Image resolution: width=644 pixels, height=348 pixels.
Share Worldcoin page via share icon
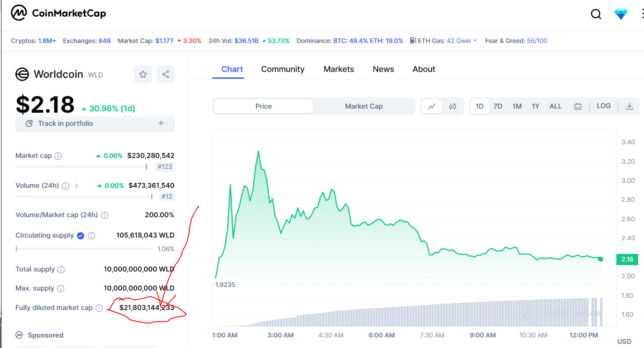click(166, 74)
